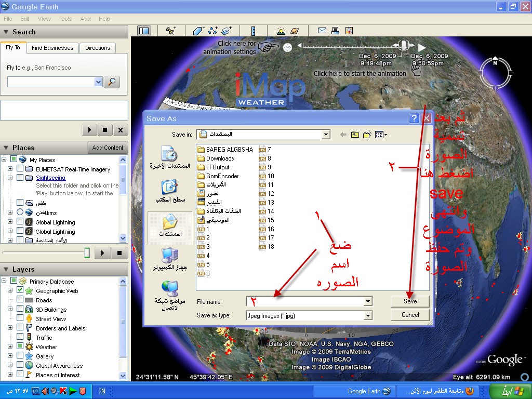Click the magnifier Search button
Viewport: 532px width, 399px height.
click(112, 82)
